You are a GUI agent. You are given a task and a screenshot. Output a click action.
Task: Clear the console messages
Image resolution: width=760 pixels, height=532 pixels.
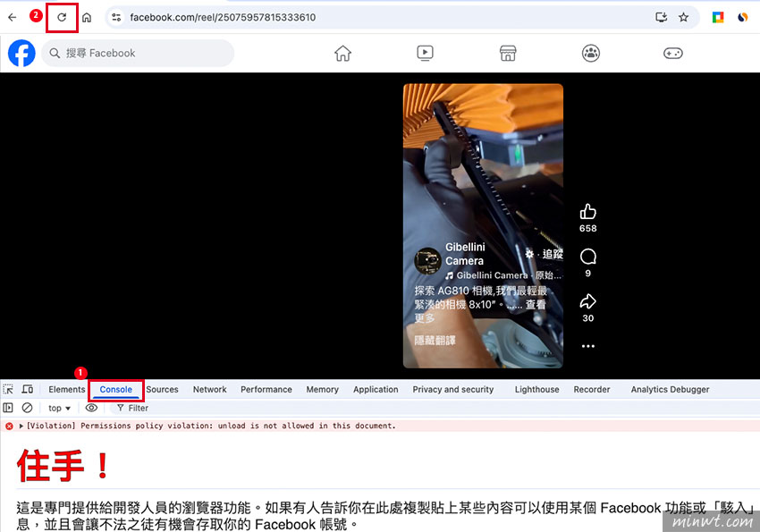tap(25, 408)
